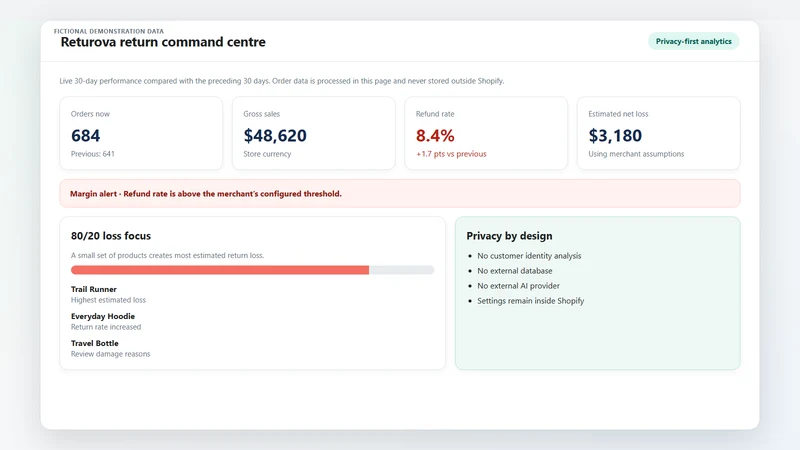Click the $3,180 net loss figure

point(615,136)
